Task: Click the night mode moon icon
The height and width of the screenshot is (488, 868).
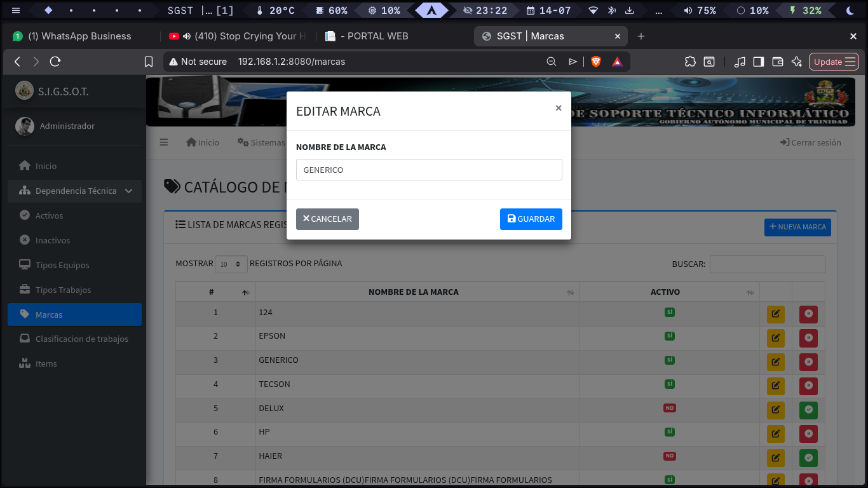Action: coord(850,10)
